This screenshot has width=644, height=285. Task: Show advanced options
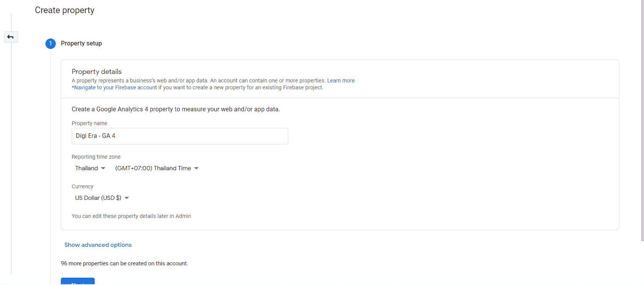(98, 245)
